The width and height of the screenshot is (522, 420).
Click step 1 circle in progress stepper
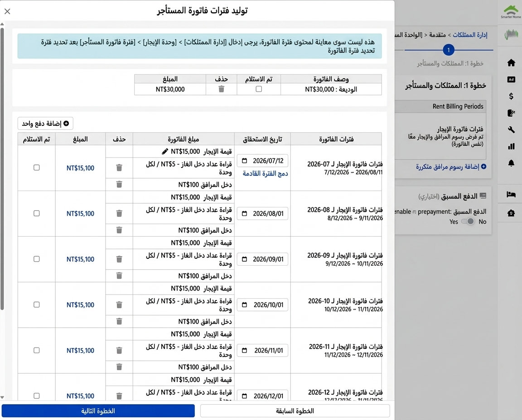[449, 50]
